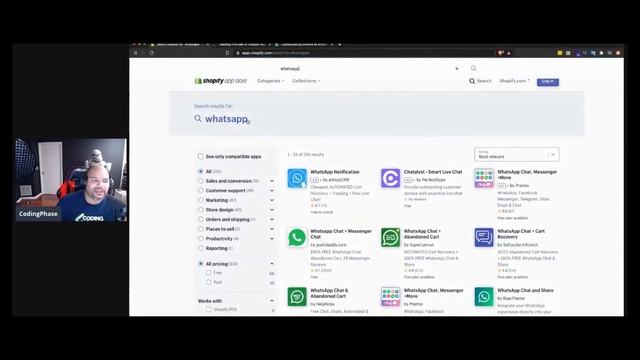Image resolution: width=640 pixels, height=360 pixels.
Task: Switch to the third browser tab
Action: [x=304, y=44]
